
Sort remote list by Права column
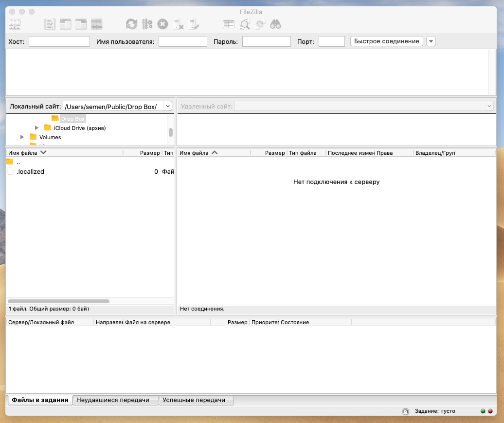pyautogui.click(x=394, y=153)
